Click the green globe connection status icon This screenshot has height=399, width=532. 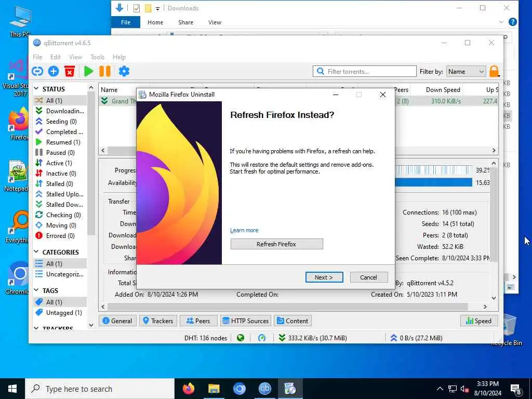click(x=241, y=338)
